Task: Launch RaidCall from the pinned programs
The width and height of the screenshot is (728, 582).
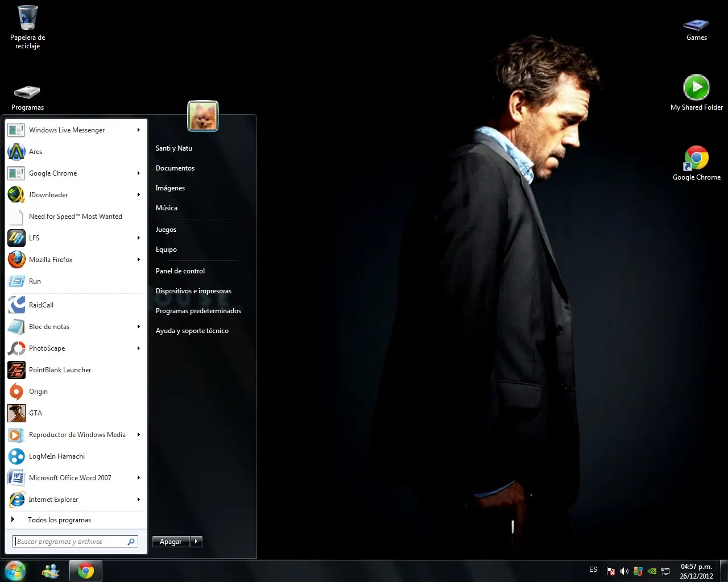Action: [x=41, y=305]
